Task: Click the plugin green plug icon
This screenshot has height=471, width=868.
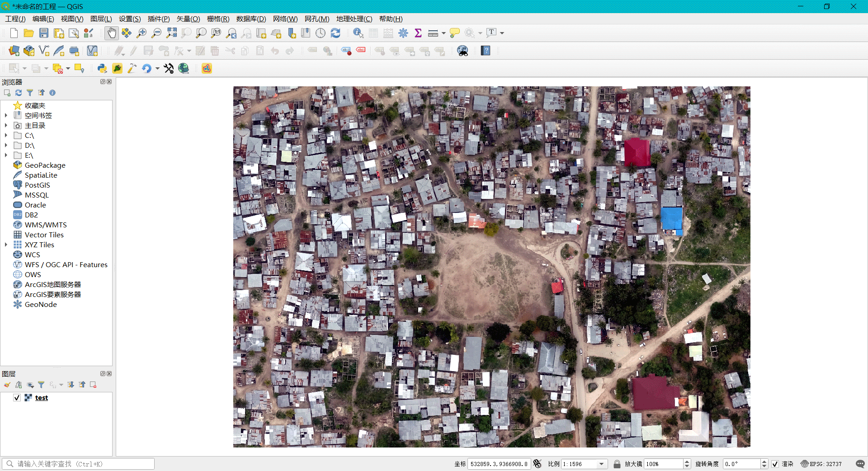Action: [117, 68]
